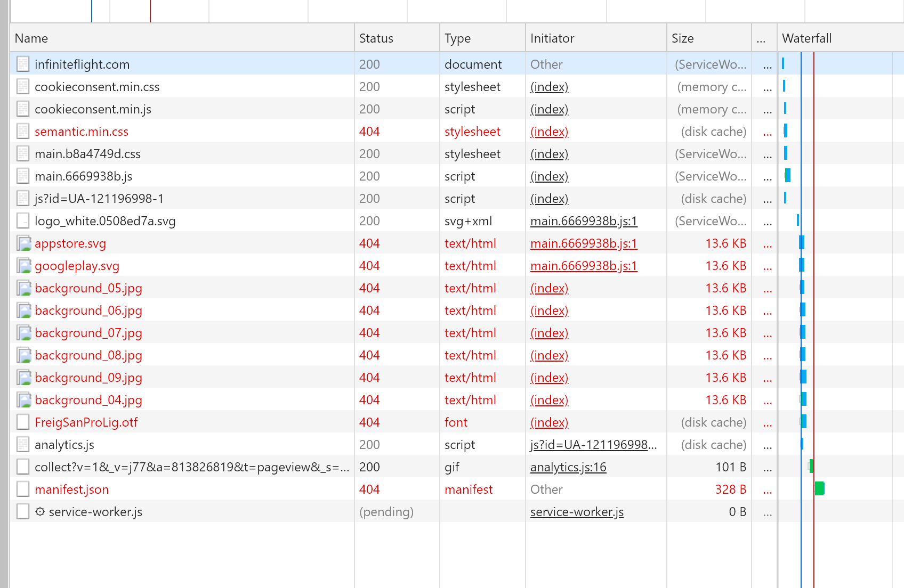
Task: Click the 13.6 KB size of appstore.svg
Action: click(x=726, y=243)
